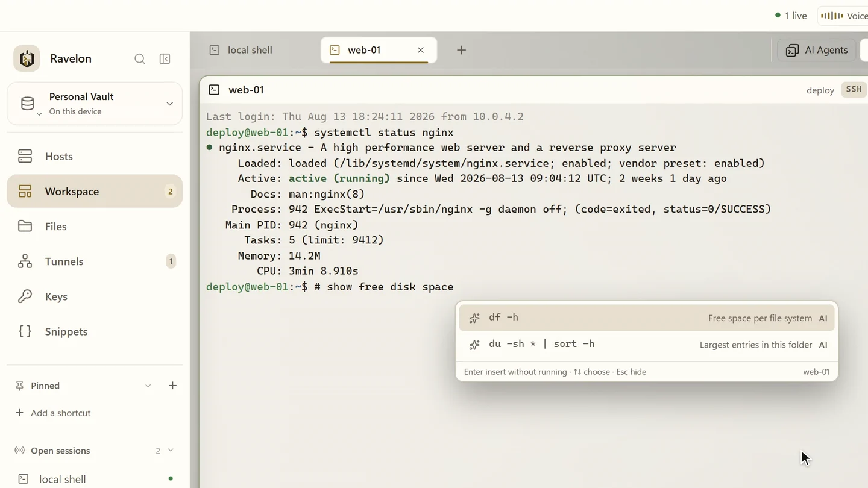Click the AI sparkle icon beside df -h
Viewport: 868px width, 488px height.
pos(474,318)
